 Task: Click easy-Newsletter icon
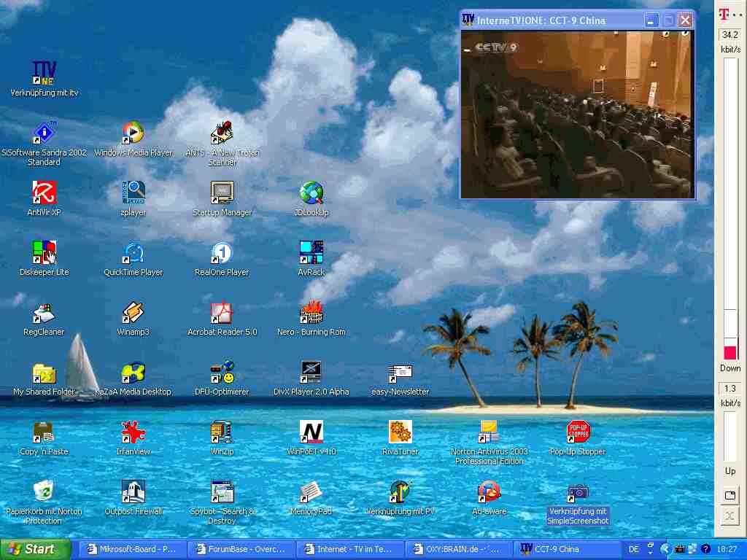pos(400,373)
